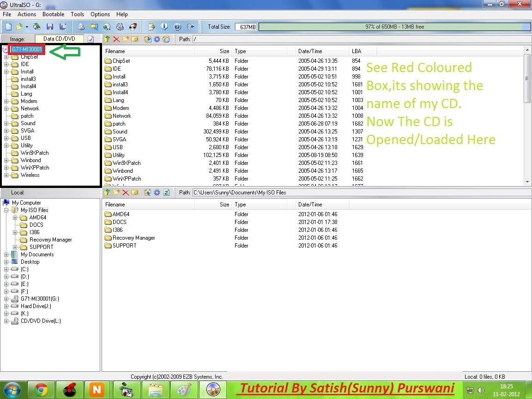Click the green Refresh icon in local toolbar
The image size is (532, 399).
(x=166, y=193)
